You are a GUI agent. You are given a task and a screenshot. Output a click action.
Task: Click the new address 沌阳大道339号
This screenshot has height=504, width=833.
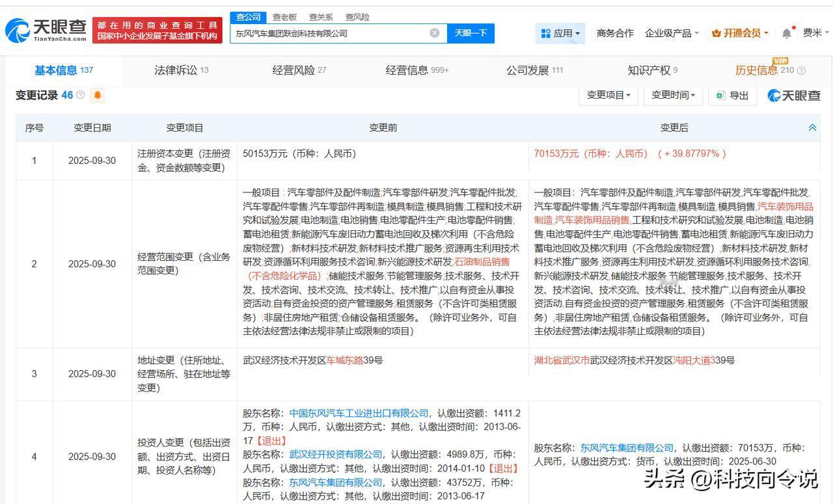(x=703, y=360)
